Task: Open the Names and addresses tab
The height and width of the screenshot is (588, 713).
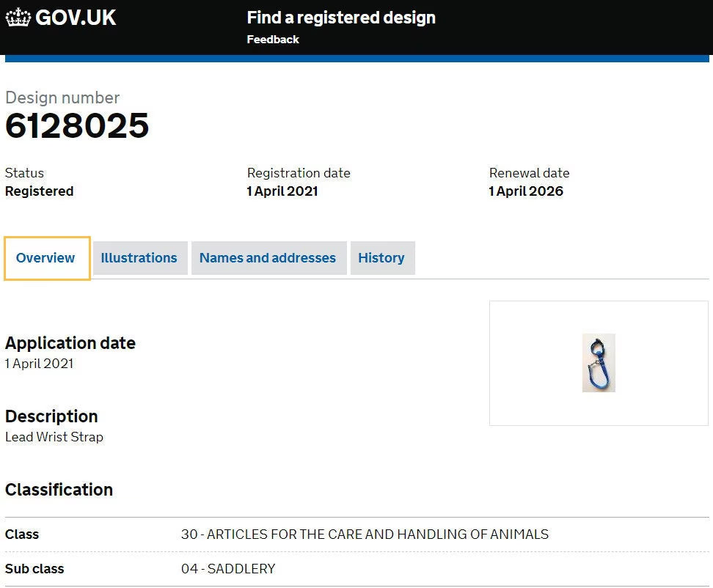Action: tap(268, 258)
